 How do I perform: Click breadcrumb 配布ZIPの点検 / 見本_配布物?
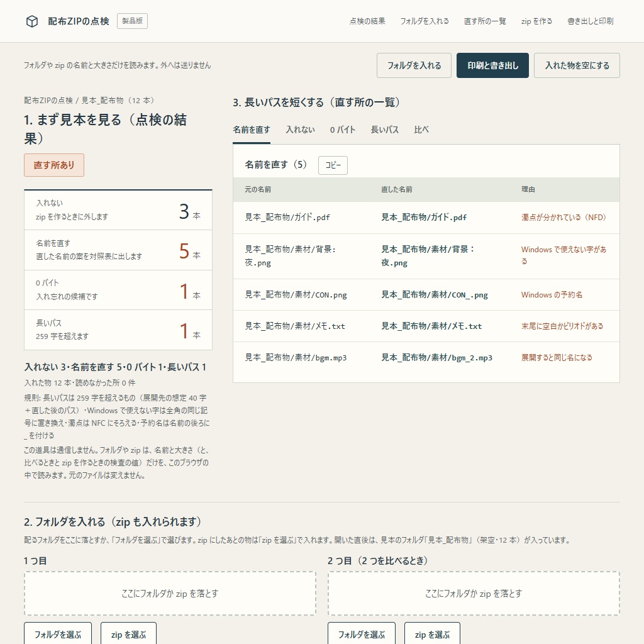point(89,101)
